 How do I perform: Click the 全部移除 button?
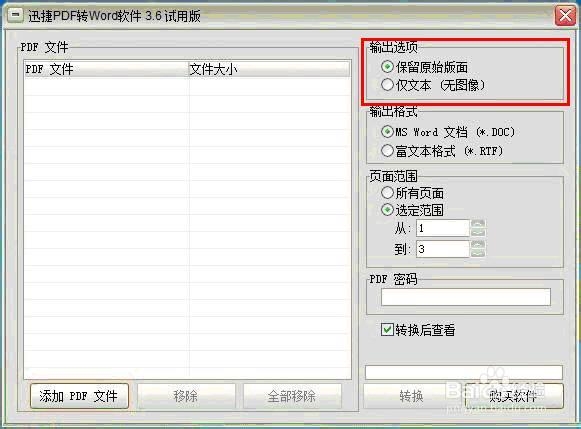pos(292,396)
